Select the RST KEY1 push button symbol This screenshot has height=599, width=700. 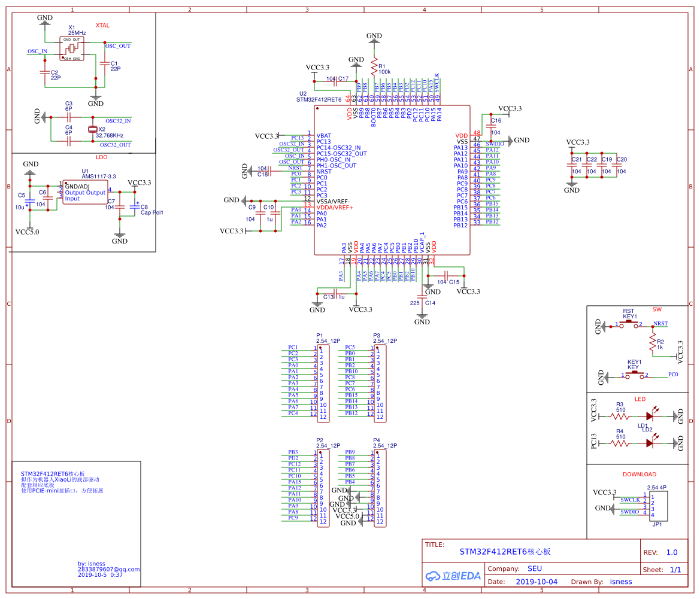click(630, 324)
